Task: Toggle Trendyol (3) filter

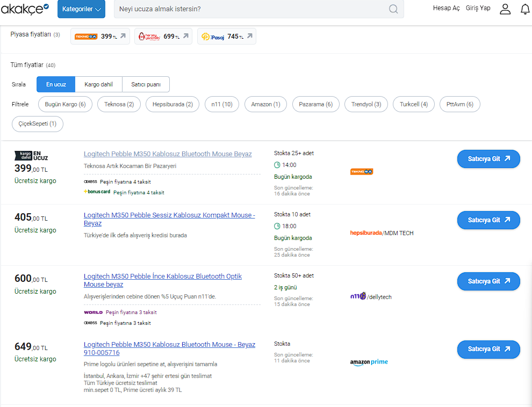Action: pos(366,104)
